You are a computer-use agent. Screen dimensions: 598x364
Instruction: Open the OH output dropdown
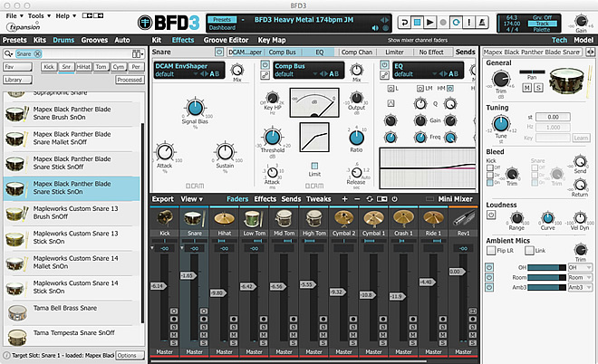click(x=580, y=267)
